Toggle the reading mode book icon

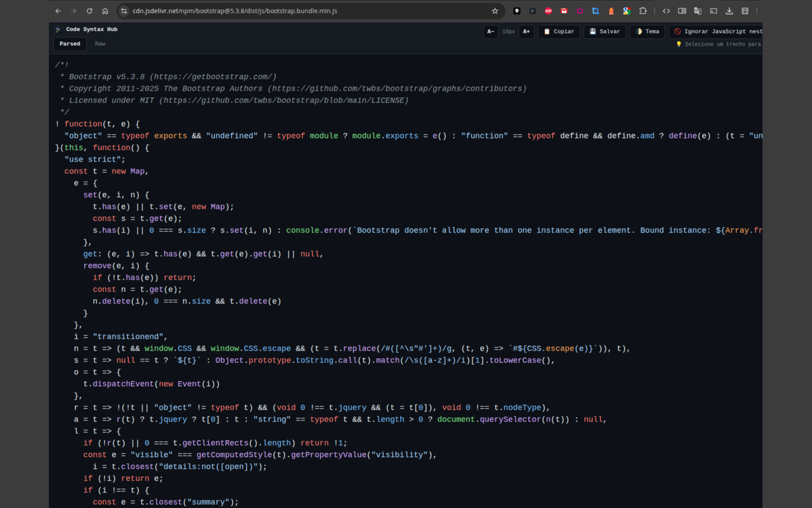tap(682, 11)
